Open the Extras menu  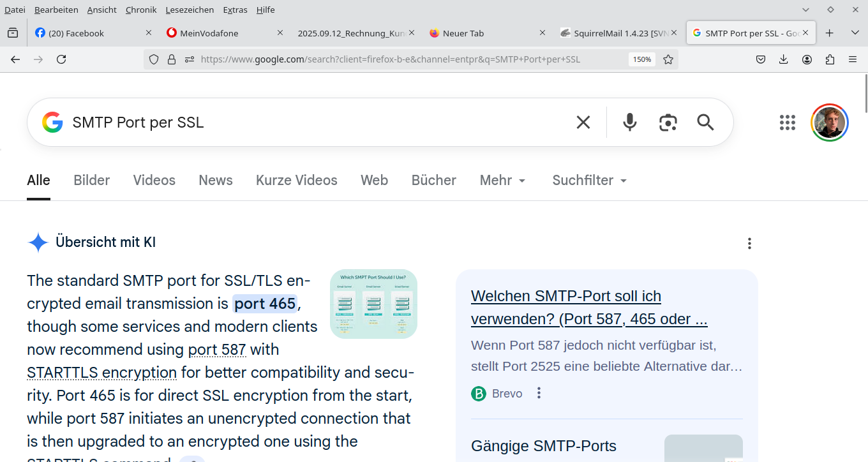click(x=235, y=10)
